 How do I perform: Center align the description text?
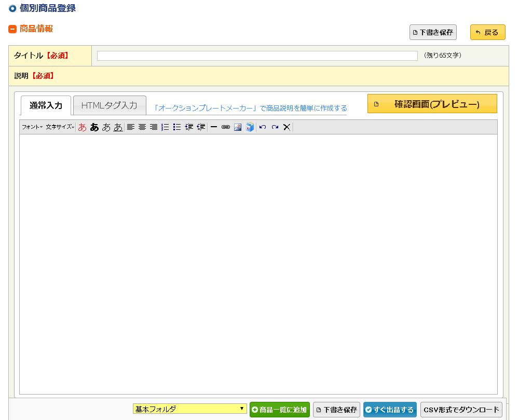(x=142, y=127)
